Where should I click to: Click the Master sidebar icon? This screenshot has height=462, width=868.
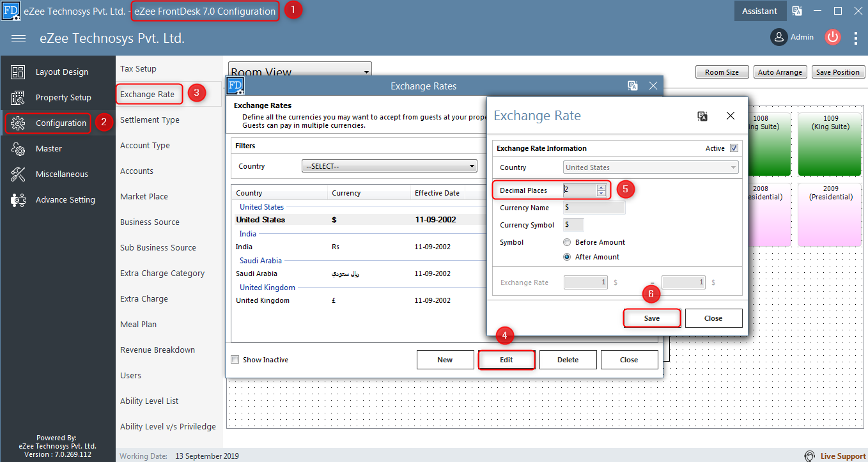pyautogui.click(x=18, y=149)
